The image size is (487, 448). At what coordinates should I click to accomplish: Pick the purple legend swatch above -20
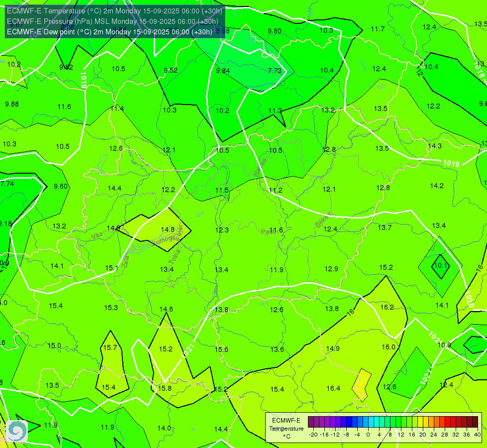(x=311, y=422)
